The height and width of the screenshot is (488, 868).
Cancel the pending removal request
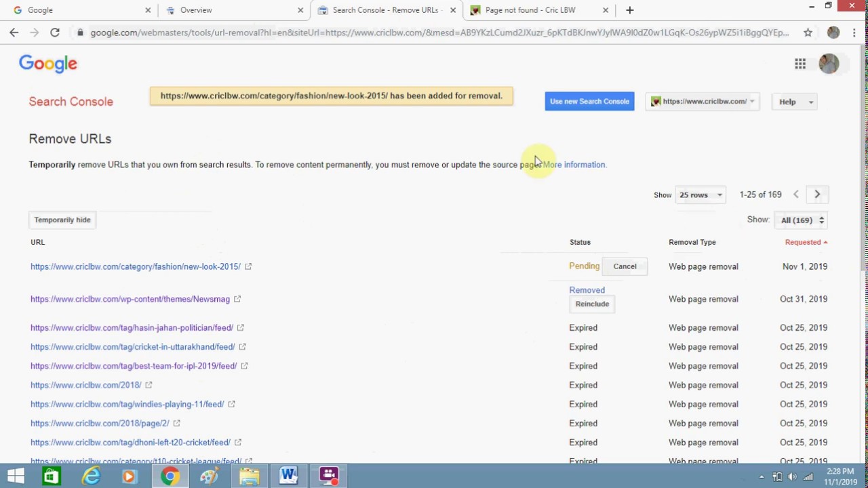point(625,266)
